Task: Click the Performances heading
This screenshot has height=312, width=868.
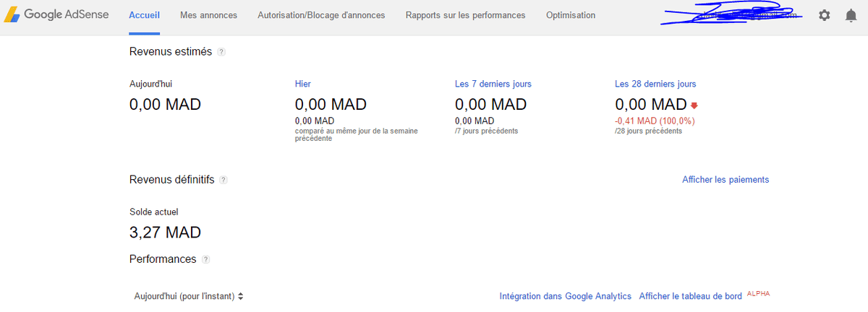Action: click(163, 259)
